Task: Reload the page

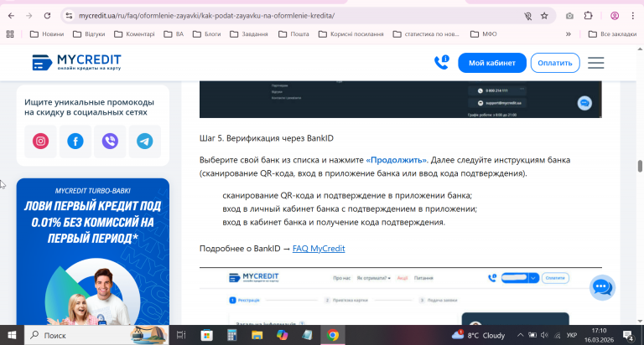Action: 47,16
